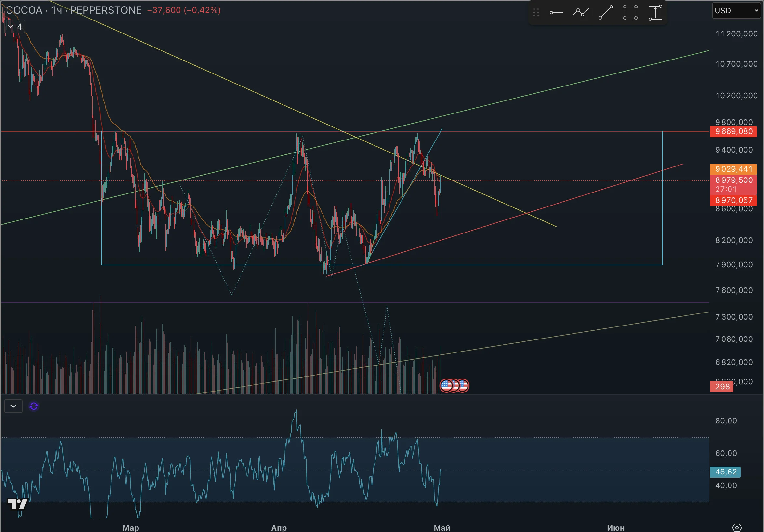
Task: Click the 6 820,000 price scale value
Action: point(734,362)
